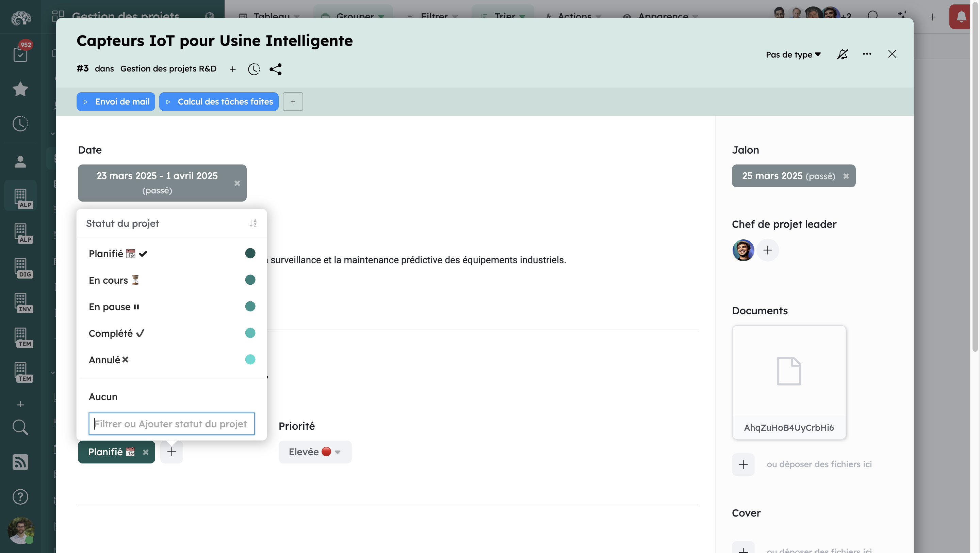Image resolution: width=980 pixels, height=553 pixels.
Task: Open the RSS feed icon in sidebar
Action: pos(20,462)
